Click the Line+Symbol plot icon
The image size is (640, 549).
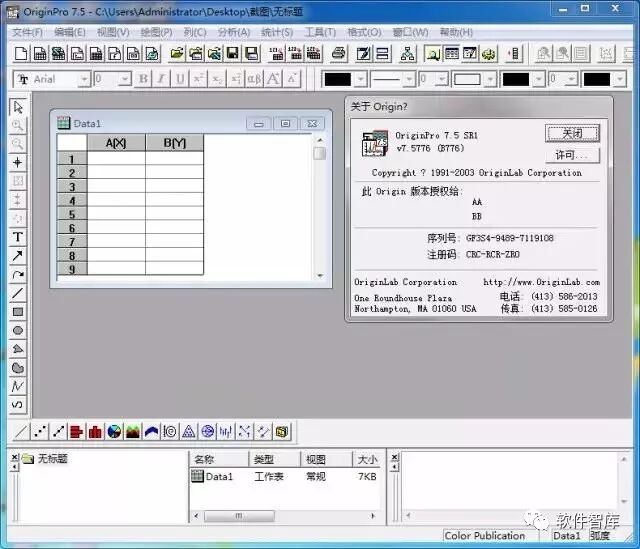pyautogui.click(x=58, y=431)
